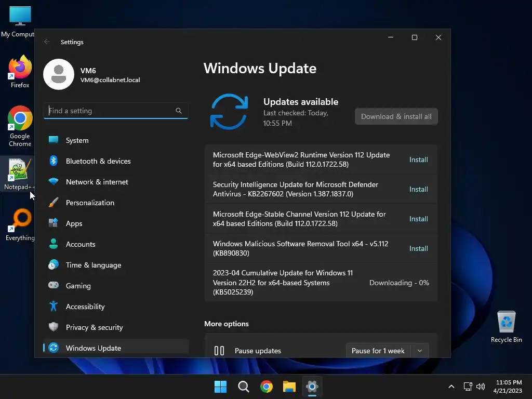Install Security Intelligence Defender update
The height and width of the screenshot is (399, 532).
click(x=418, y=189)
